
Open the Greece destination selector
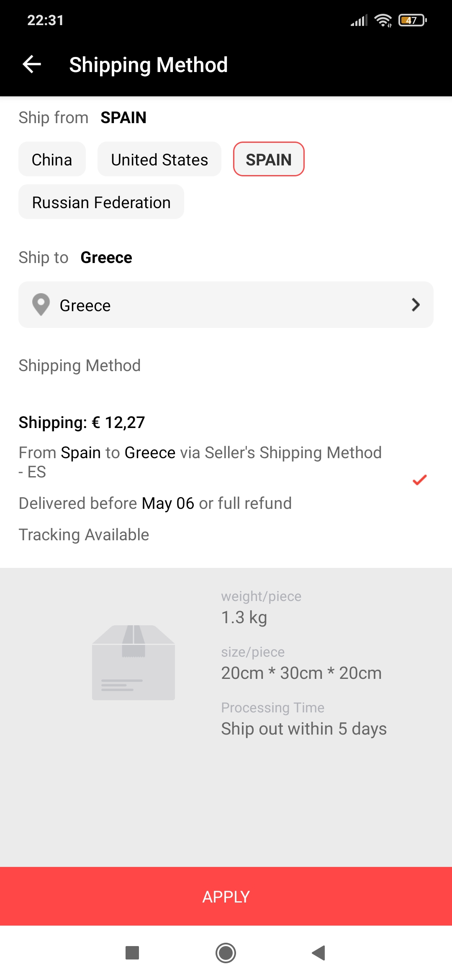(226, 304)
